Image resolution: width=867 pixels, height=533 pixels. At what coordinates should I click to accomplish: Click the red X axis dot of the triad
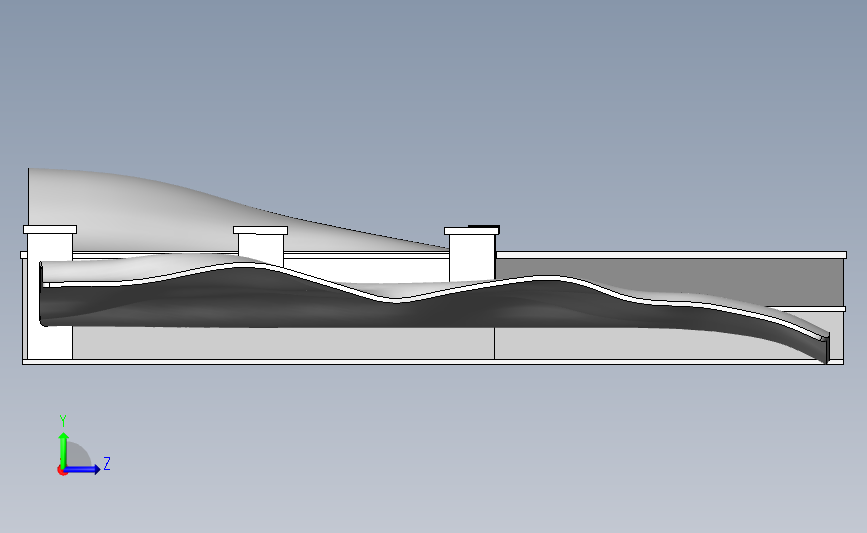(x=62, y=470)
